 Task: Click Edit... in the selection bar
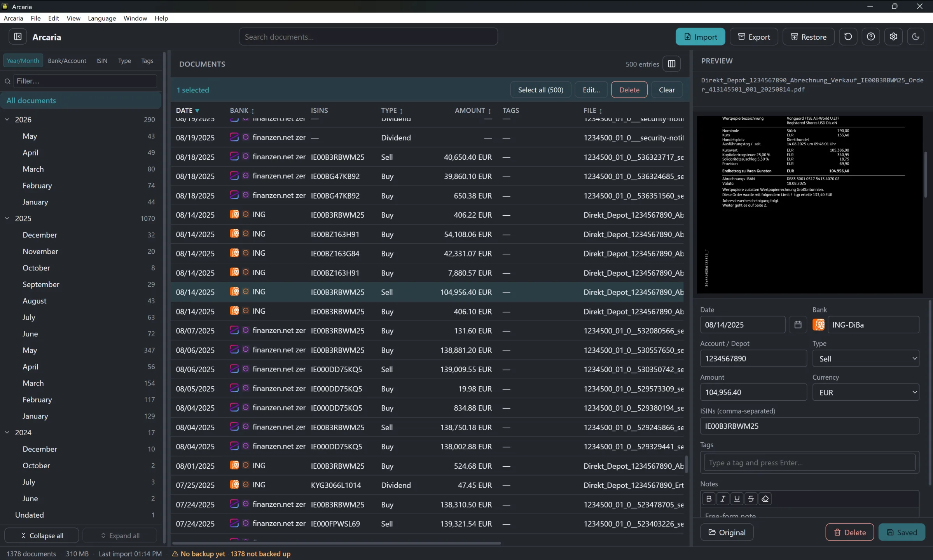591,90
